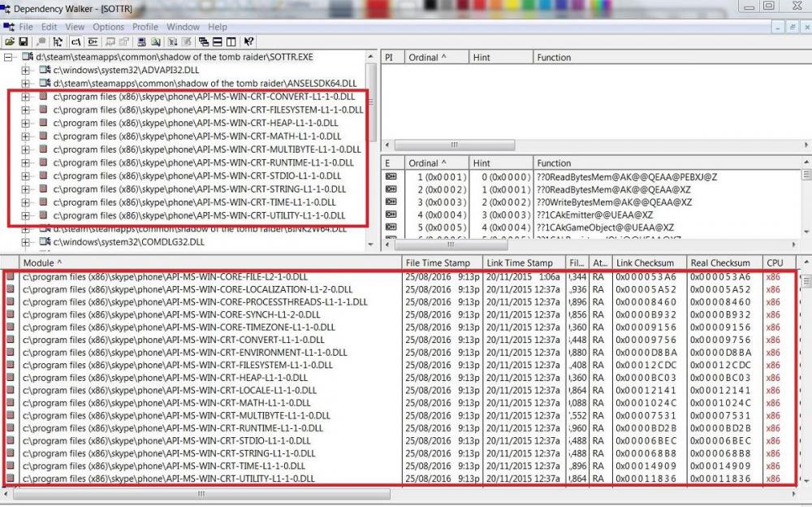812x507 pixels.
Task: Click the export icon for ordinal 3 (0x0003)
Action: tap(391, 201)
